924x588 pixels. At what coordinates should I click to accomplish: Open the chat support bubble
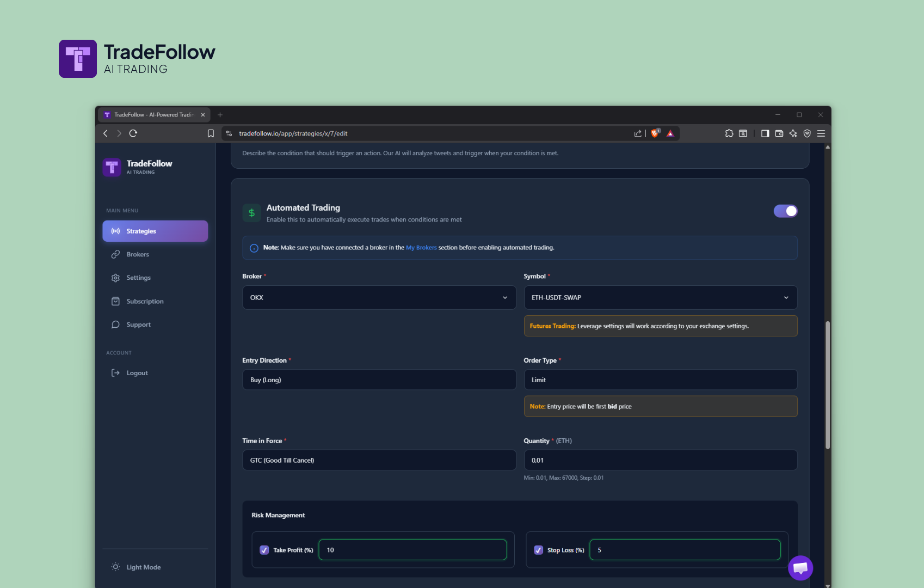pos(800,568)
